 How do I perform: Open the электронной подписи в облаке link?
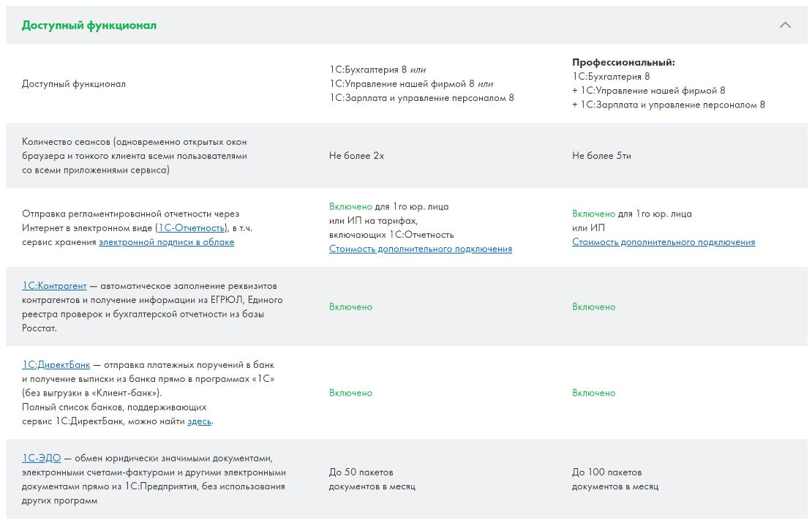pyautogui.click(x=166, y=242)
